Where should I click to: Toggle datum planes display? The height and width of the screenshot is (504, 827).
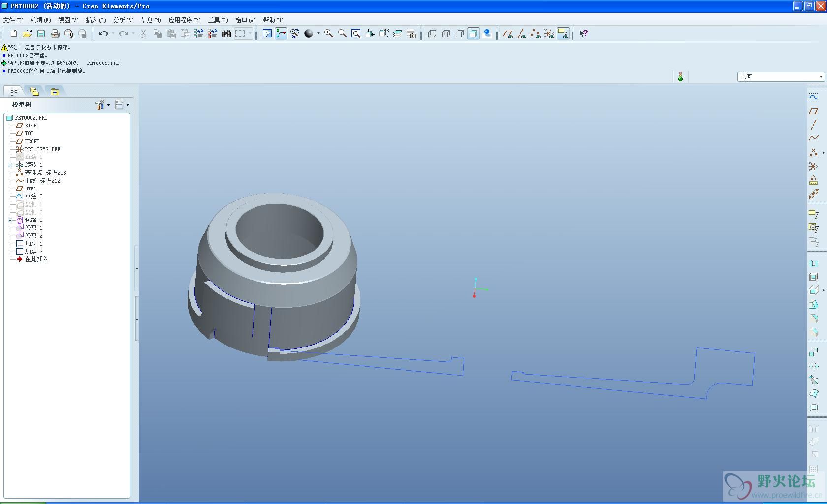pyautogui.click(x=508, y=33)
